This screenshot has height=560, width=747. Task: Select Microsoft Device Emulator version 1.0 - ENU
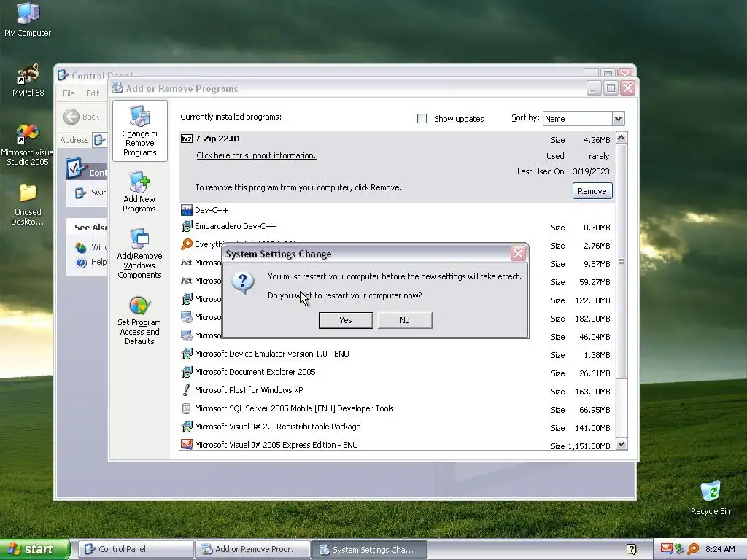(272, 354)
